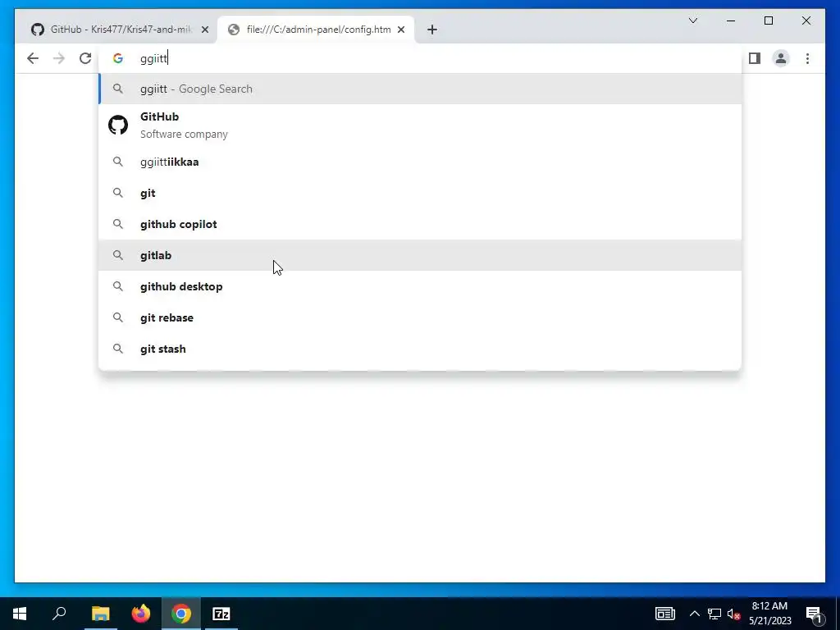Viewport: 840px width, 630px height.
Task: Close the Chrome window
Action: click(806, 21)
